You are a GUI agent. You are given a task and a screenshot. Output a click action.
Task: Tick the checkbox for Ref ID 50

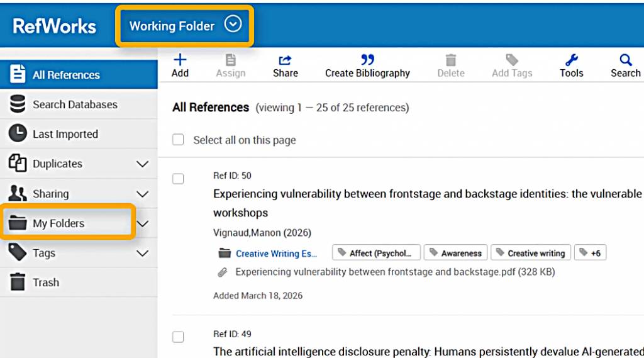coord(179,179)
